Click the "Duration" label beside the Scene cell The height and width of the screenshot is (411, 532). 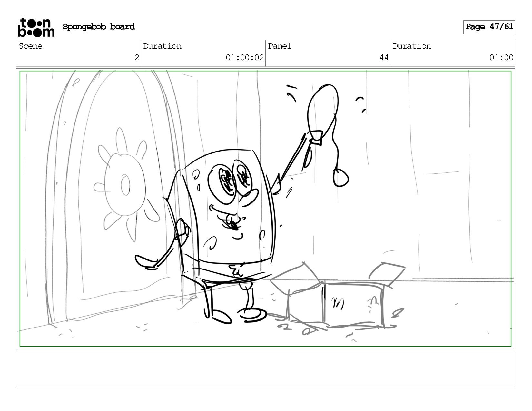[162, 46]
